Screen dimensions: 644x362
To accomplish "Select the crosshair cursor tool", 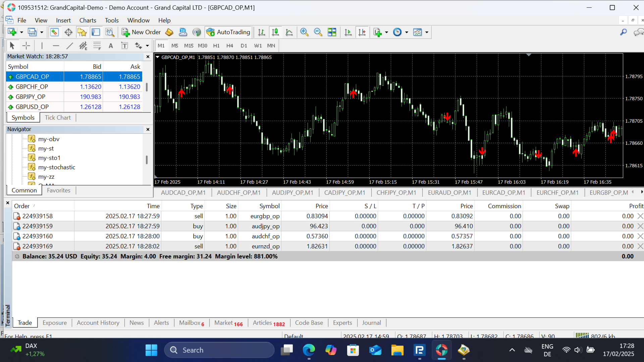I will pyautogui.click(x=26, y=45).
